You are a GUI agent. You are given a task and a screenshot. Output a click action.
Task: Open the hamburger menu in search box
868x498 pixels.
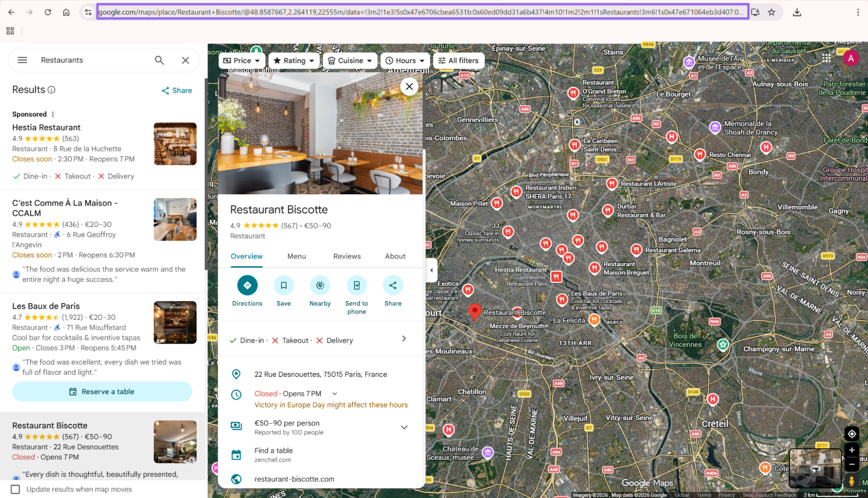(x=22, y=60)
